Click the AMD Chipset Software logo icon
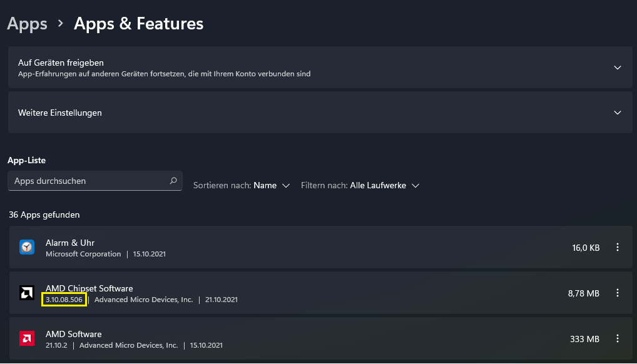 (27, 293)
